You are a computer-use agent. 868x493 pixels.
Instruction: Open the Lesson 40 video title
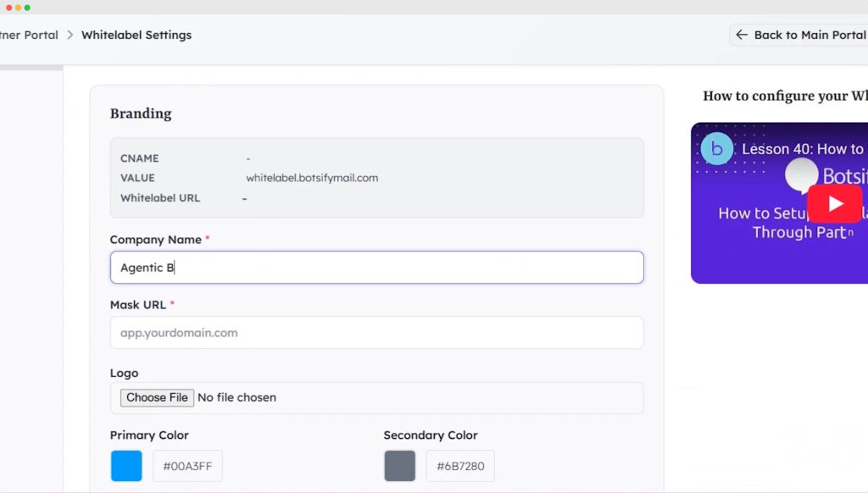[x=802, y=149]
